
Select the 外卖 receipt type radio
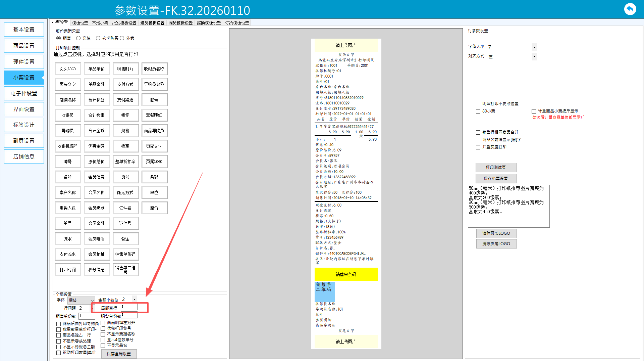(x=122, y=38)
